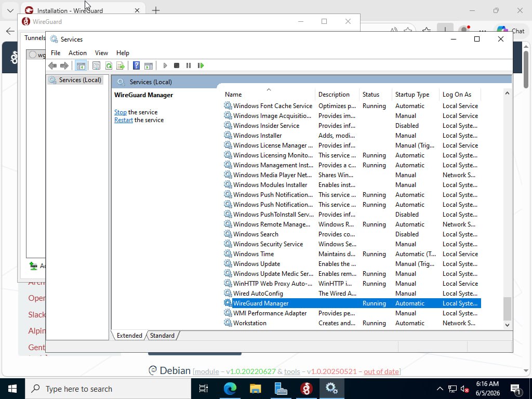Open the Copilot Chat button in browser
The height and width of the screenshot is (399, 532).
(511, 31)
